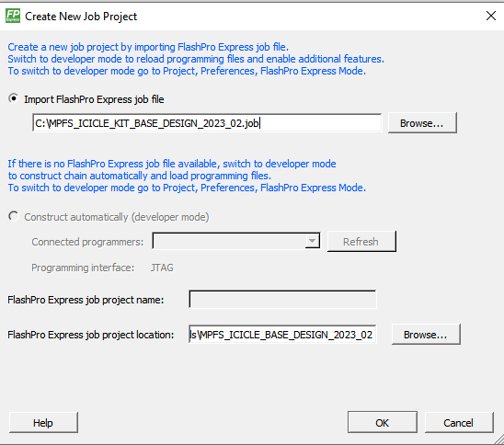Focus the job project name text field
Screen dimensions: 504x445
tap(282, 300)
